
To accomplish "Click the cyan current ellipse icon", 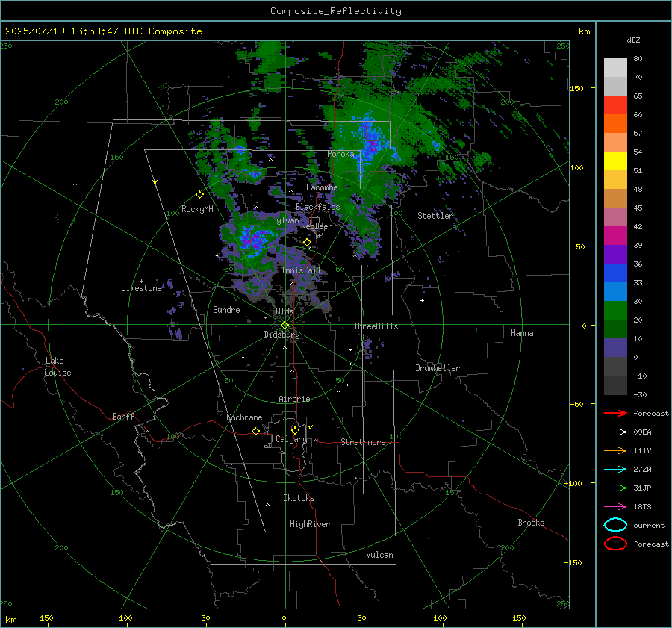I will click(615, 525).
